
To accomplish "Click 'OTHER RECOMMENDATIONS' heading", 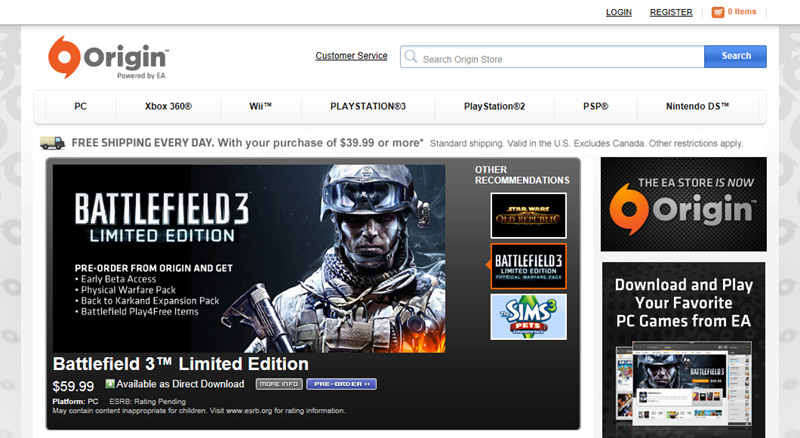I will [522, 175].
